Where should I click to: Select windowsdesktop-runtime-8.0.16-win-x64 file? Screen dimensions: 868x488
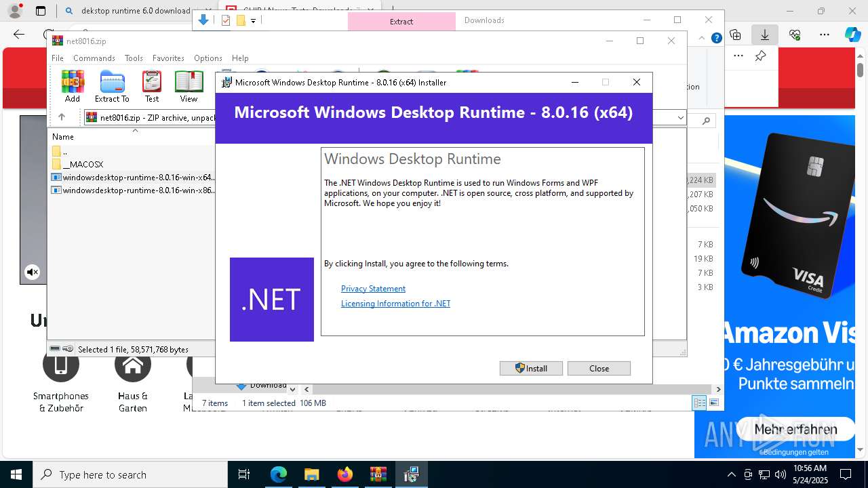(x=133, y=178)
